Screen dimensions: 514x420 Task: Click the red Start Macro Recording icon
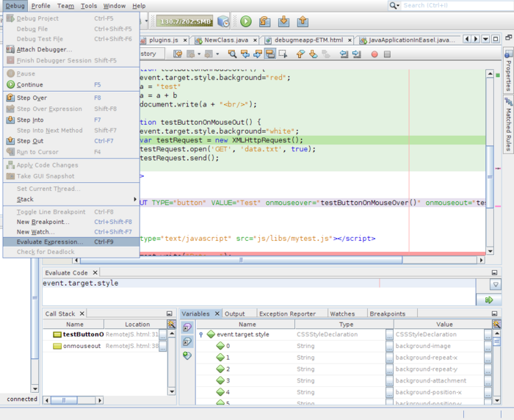click(374, 54)
